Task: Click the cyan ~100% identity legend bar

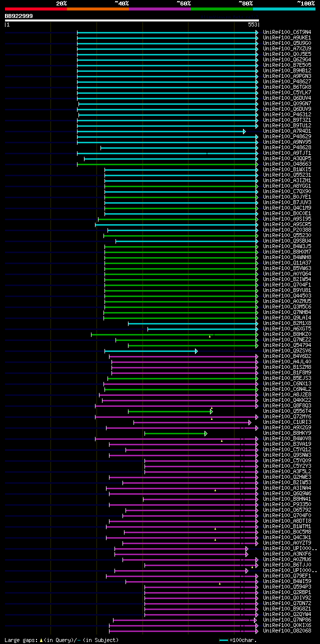Action: 283,8
